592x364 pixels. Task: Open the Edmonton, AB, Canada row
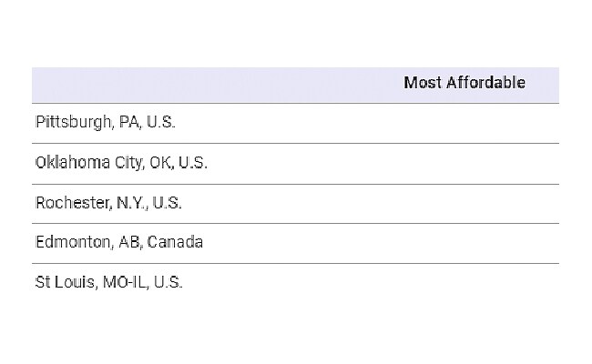pos(295,243)
